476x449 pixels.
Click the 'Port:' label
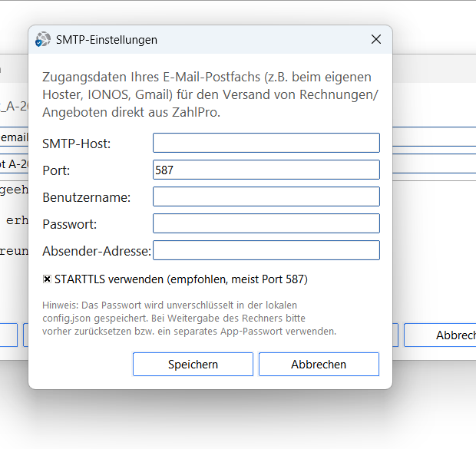point(56,170)
